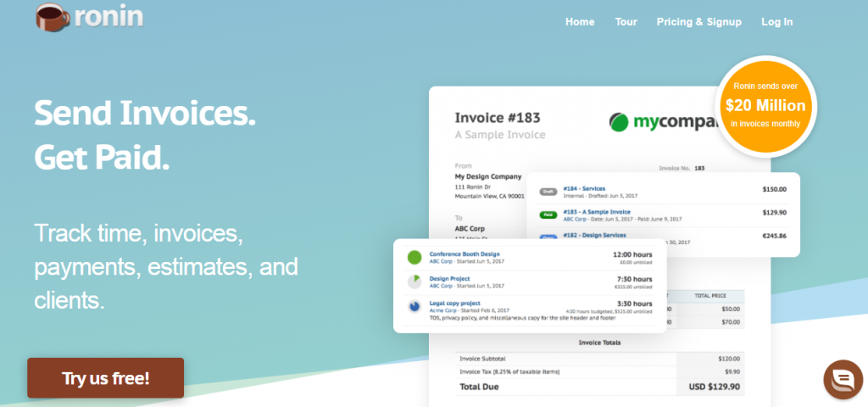This screenshot has height=407, width=868.
Task: Click the blue pie icon beside Legal copy project
Action: coord(414,306)
